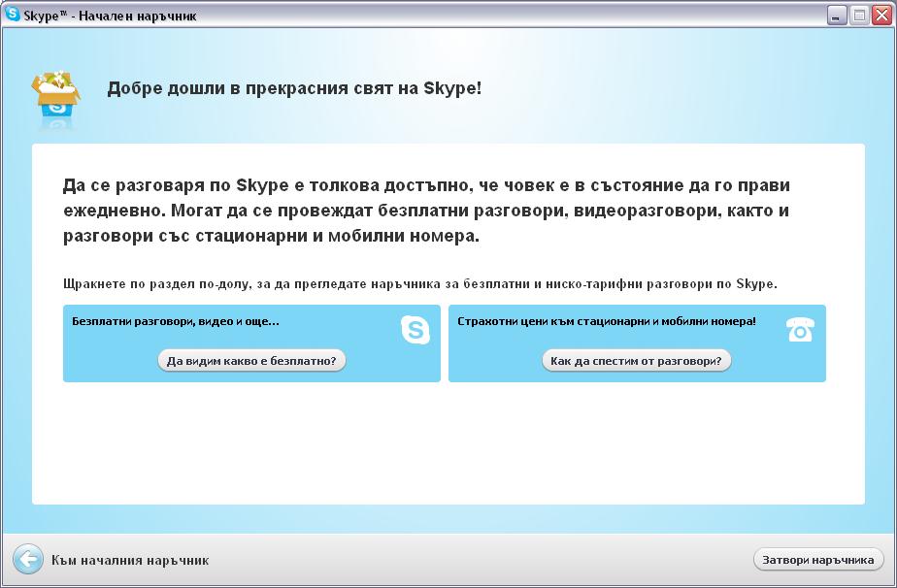Image resolution: width=897 pixels, height=588 pixels.
Task: Minimize the Skype guide window
Action: tap(837, 16)
